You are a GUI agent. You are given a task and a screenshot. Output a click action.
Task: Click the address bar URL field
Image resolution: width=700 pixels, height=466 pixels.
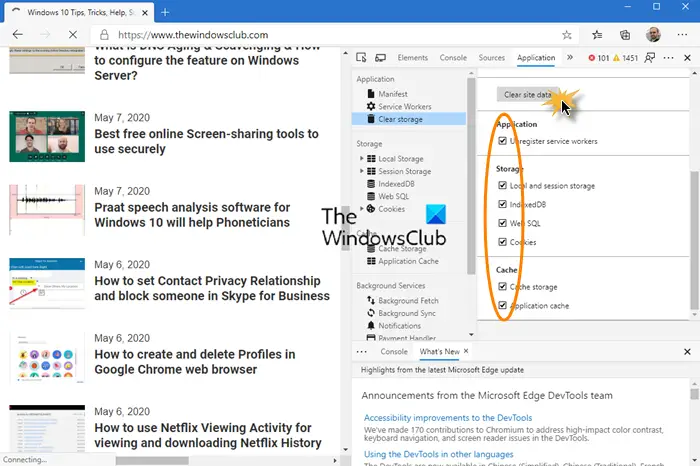pos(335,35)
